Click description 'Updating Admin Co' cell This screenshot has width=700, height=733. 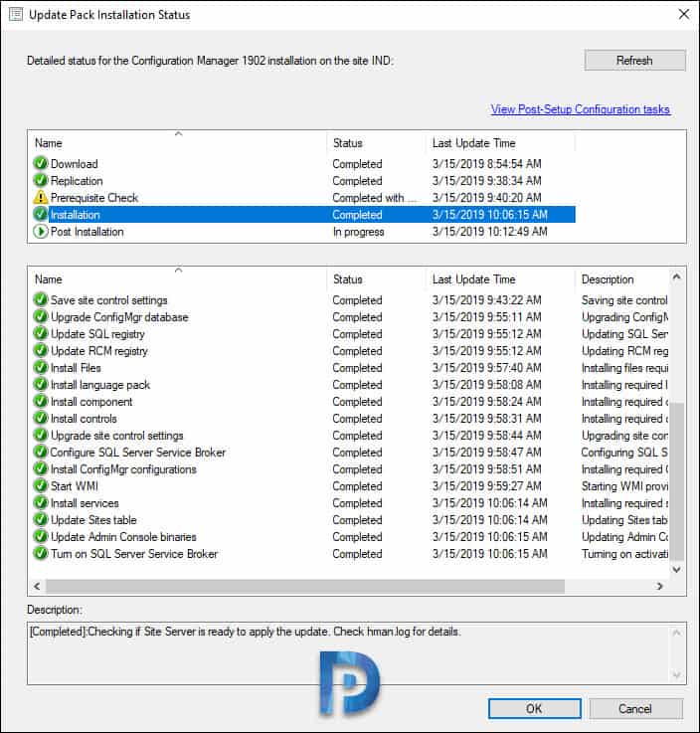[624, 537]
